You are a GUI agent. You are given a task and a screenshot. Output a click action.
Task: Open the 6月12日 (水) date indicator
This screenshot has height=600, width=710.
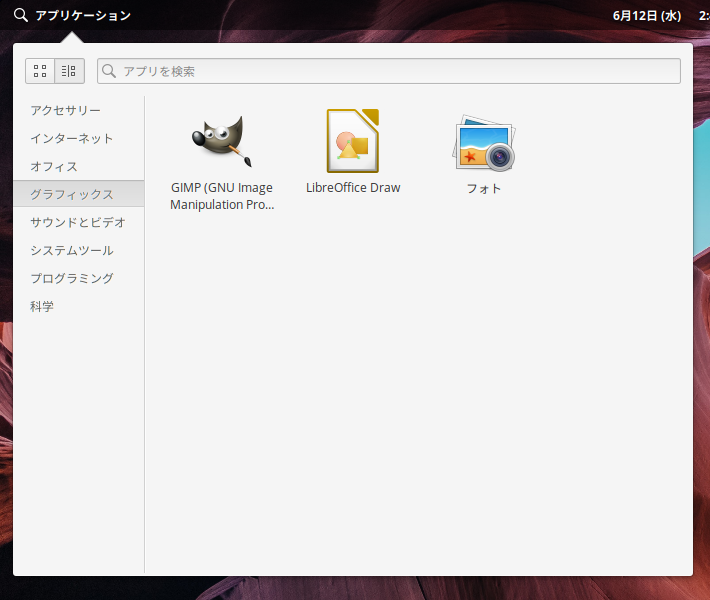[647, 16]
